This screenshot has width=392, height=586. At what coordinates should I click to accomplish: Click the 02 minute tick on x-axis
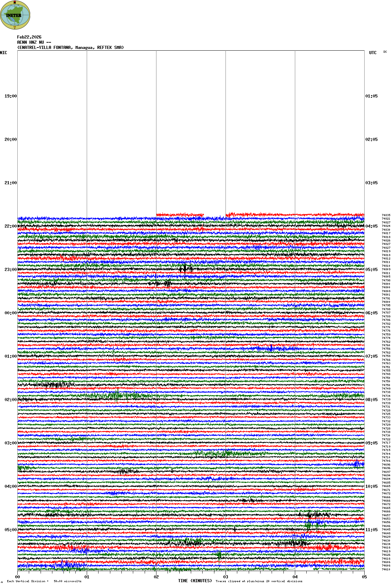pos(156,577)
